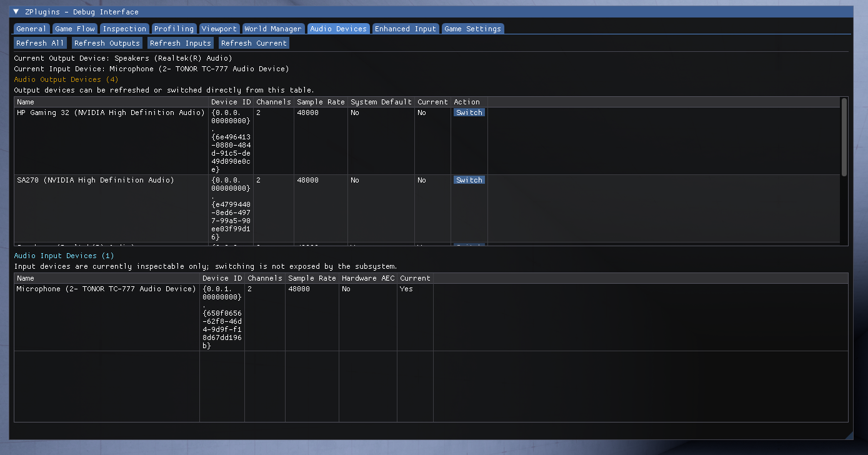Screen dimensions: 868x455
Task: Open the World Manager tab
Action: pos(273,29)
